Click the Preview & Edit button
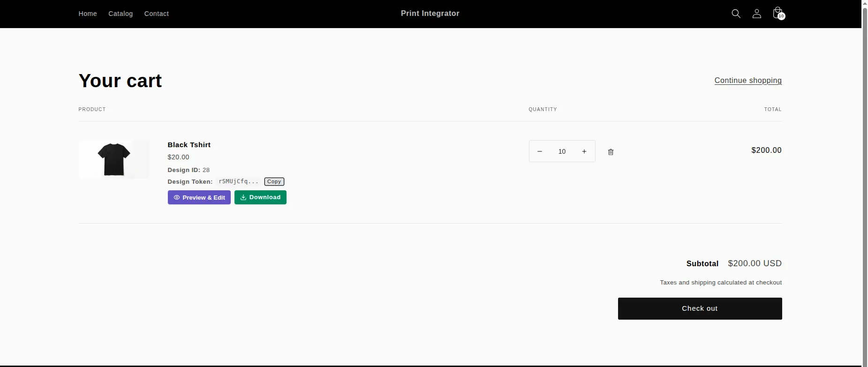 point(199,197)
